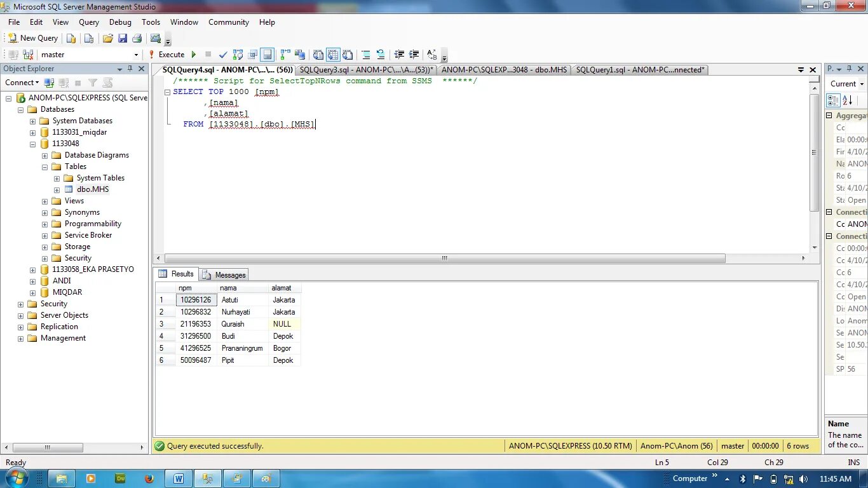Open Microsoft Word from the taskbar
The height and width of the screenshot is (488, 868).
point(179,478)
